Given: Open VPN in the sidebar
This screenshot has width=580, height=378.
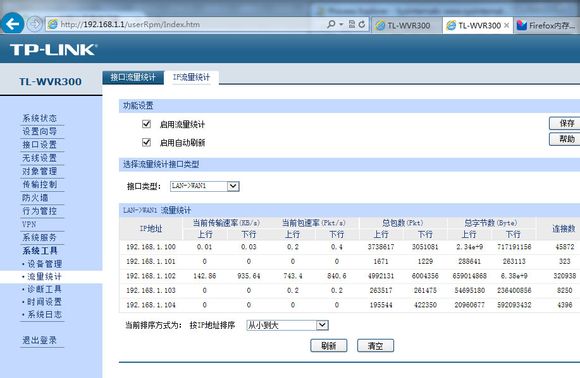Looking at the screenshot, I should [x=29, y=224].
